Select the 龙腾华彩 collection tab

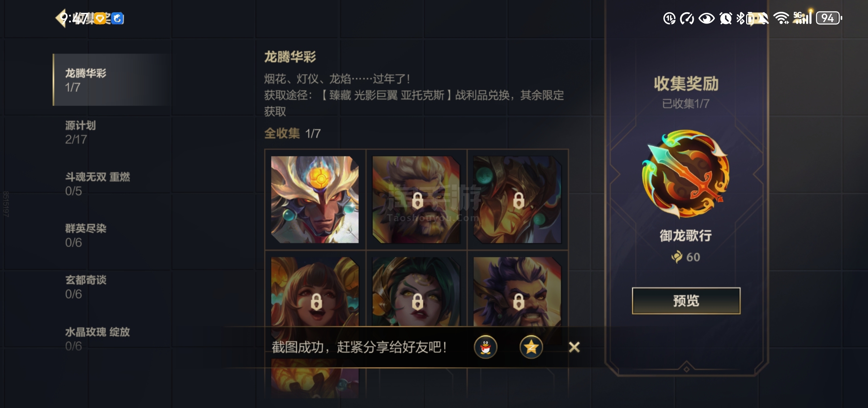(112, 80)
